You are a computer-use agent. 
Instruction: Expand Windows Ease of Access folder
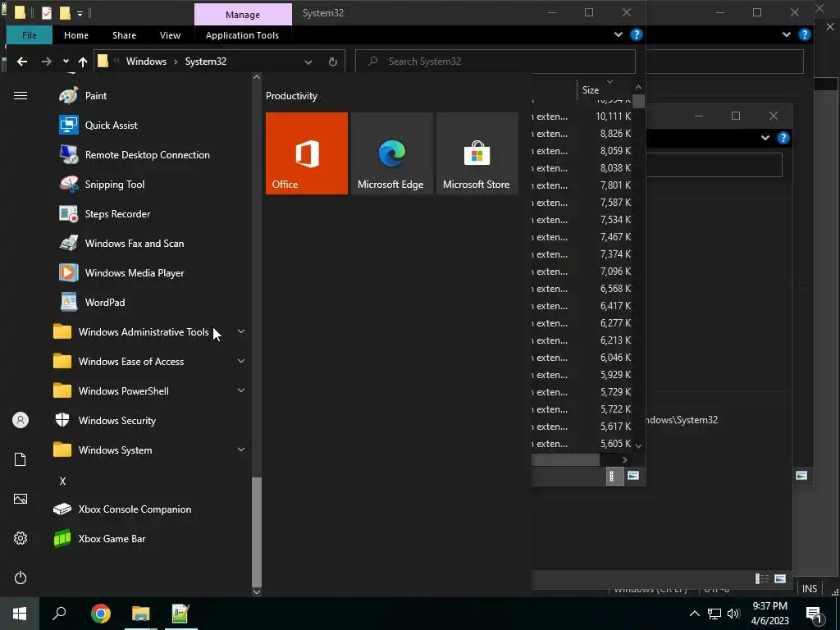(241, 361)
